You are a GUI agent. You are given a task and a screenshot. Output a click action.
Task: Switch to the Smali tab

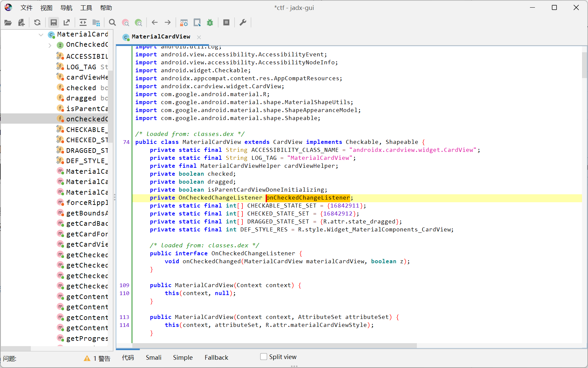(x=154, y=357)
